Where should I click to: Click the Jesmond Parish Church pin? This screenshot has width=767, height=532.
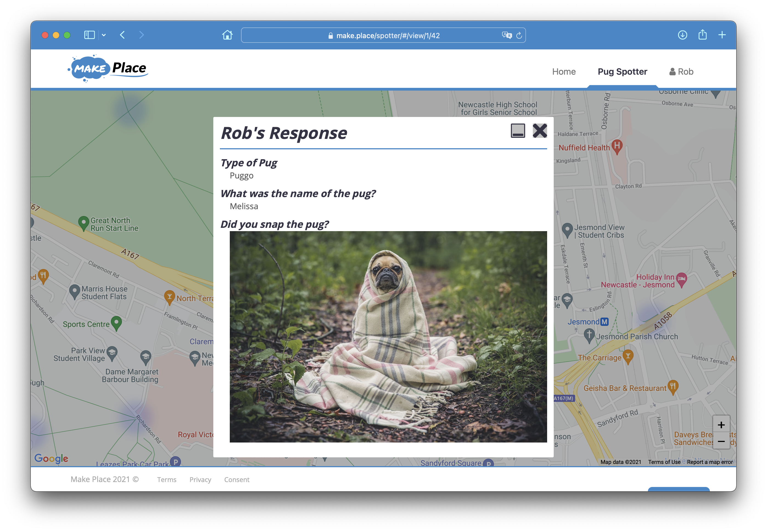pos(589,336)
